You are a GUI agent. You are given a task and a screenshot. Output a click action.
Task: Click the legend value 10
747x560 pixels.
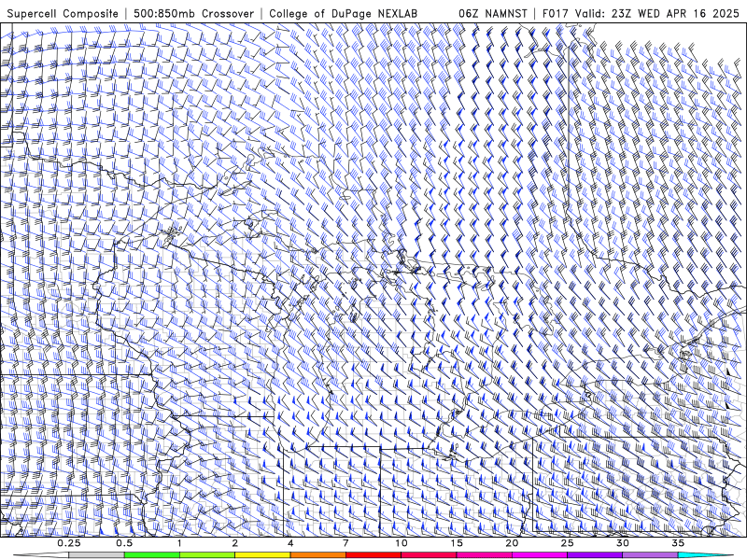(x=402, y=543)
